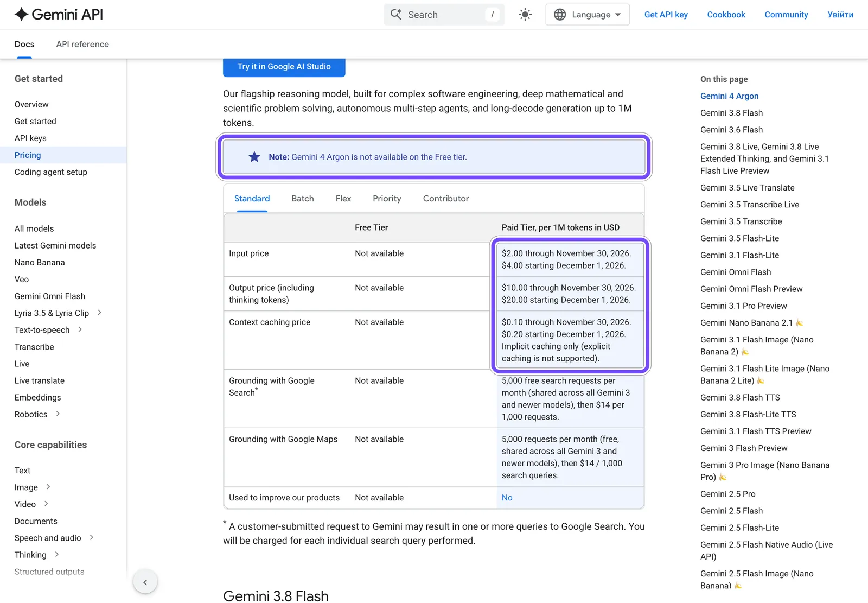The image size is (868, 603).
Task: Jump to Gemini 2.5 Flash-Lite section
Action: click(x=739, y=528)
